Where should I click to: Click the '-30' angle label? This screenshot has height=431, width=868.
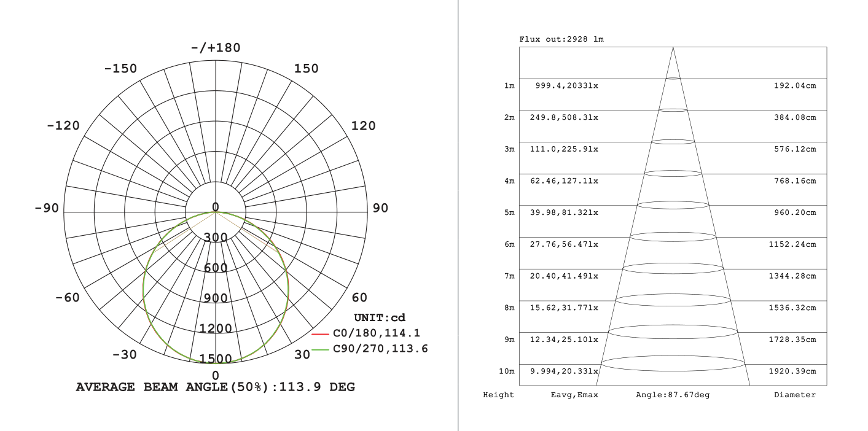pos(125,355)
